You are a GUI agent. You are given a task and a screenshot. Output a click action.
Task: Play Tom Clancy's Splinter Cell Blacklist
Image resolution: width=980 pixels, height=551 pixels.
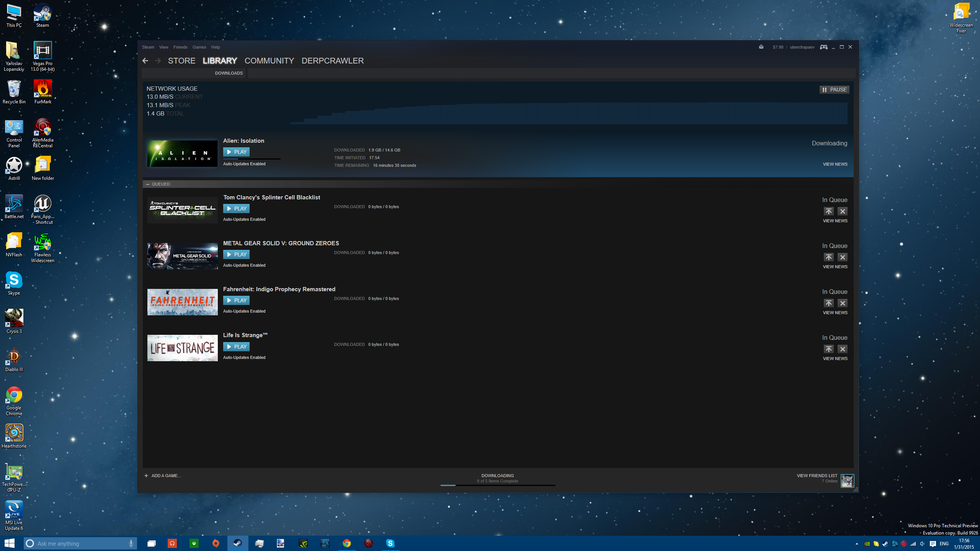tap(236, 209)
